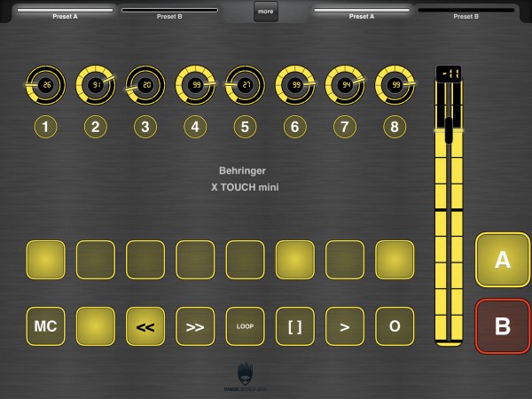Turn the rotary knob showing value 26
The width and height of the screenshot is (532, 399).
[x=45, y=85]
